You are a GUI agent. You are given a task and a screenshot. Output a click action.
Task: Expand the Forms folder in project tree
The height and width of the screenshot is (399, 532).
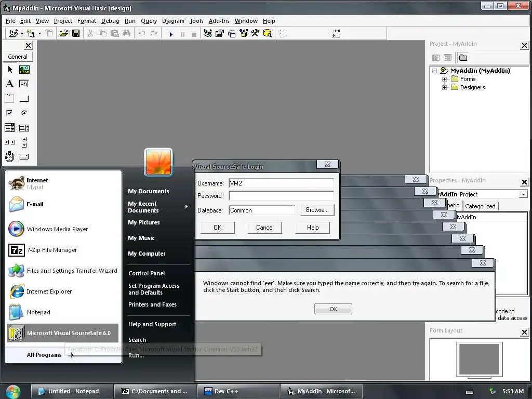point(444,79)
